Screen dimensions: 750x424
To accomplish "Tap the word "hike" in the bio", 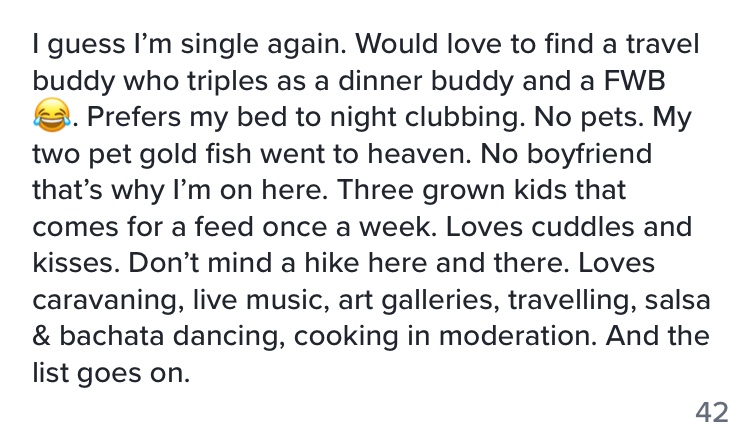I will pos(345,264).
